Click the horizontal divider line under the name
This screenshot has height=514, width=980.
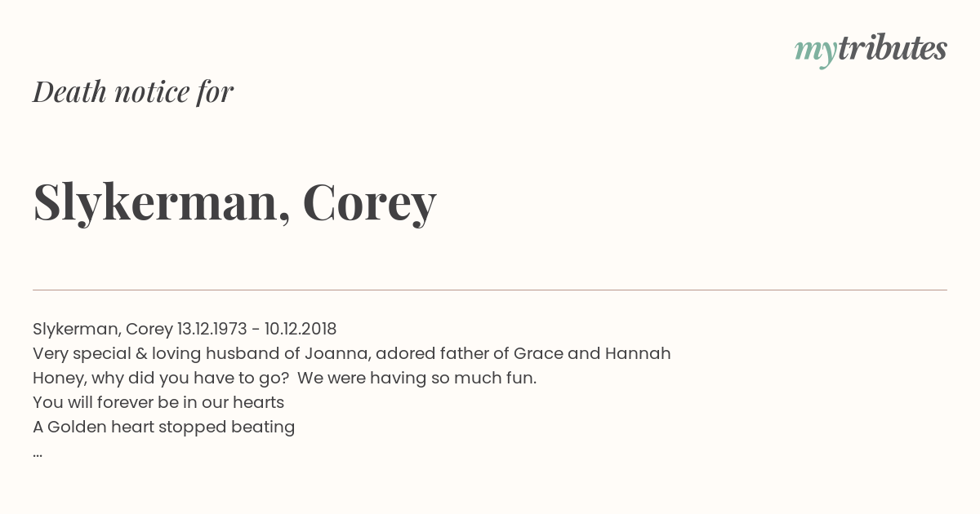(490, 290)
